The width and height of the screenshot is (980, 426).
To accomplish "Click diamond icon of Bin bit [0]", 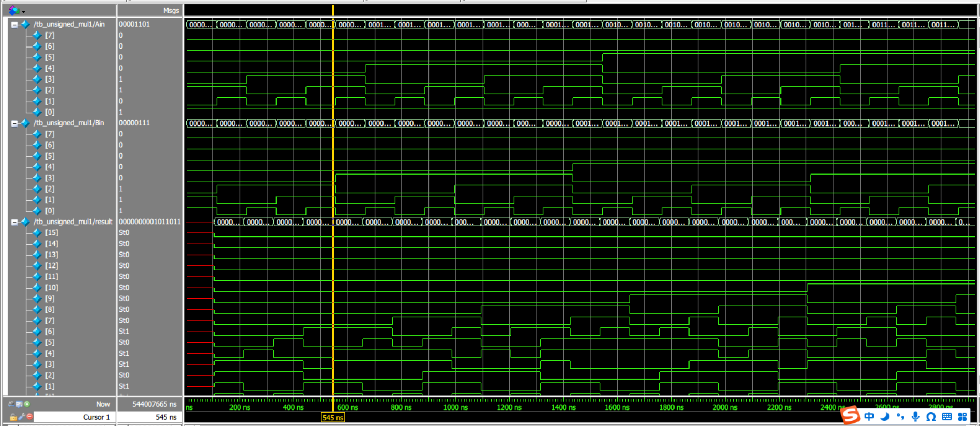I will click(37, 211).
